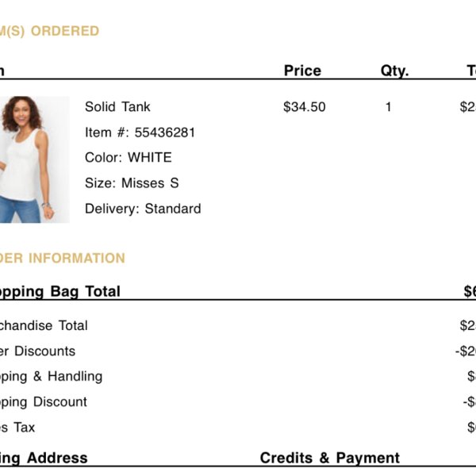Select the Item # 55436281 text

[x=140, y=132]
